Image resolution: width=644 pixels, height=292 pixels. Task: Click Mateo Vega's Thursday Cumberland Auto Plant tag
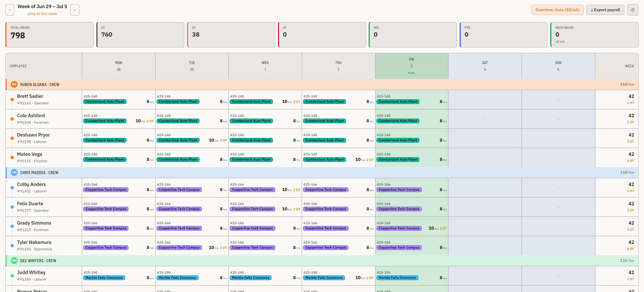coord(325,160)
